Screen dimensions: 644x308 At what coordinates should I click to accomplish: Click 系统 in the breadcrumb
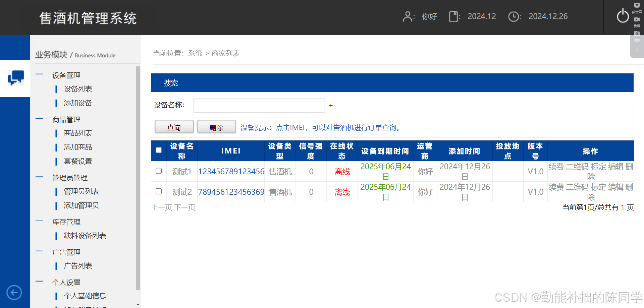coord(195,53)
